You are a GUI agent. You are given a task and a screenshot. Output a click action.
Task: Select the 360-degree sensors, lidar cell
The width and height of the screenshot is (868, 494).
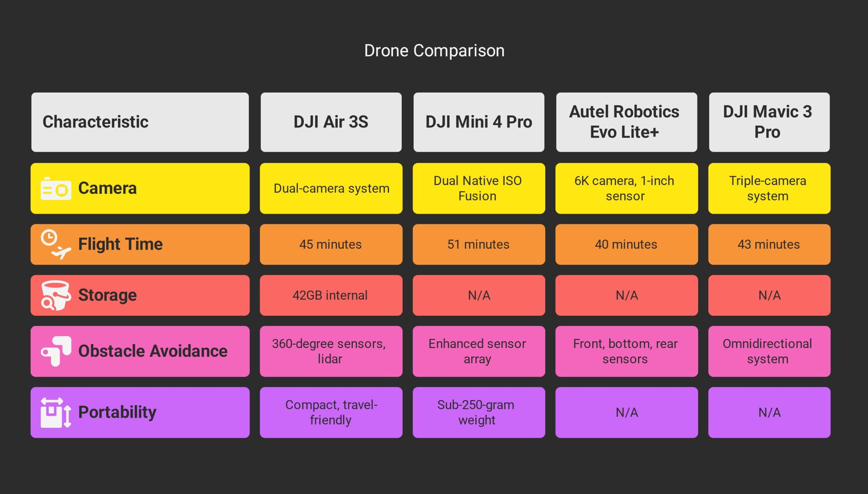coord(331,351)
